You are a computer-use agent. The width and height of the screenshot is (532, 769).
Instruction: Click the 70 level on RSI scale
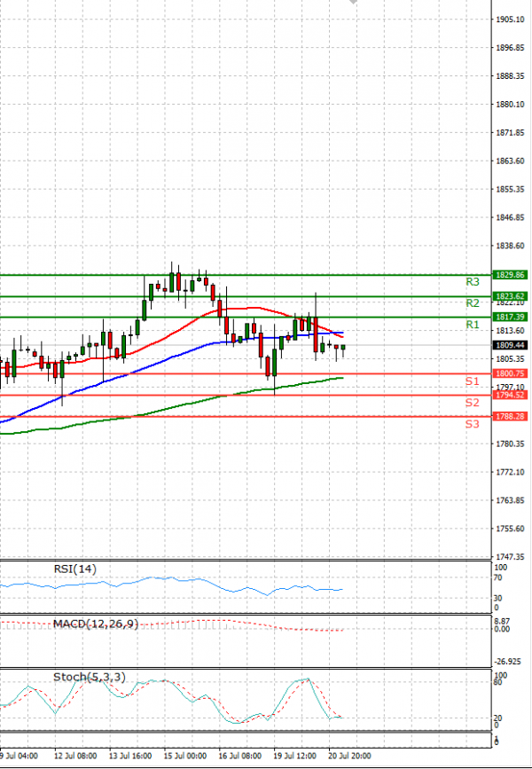click(498, 578)
